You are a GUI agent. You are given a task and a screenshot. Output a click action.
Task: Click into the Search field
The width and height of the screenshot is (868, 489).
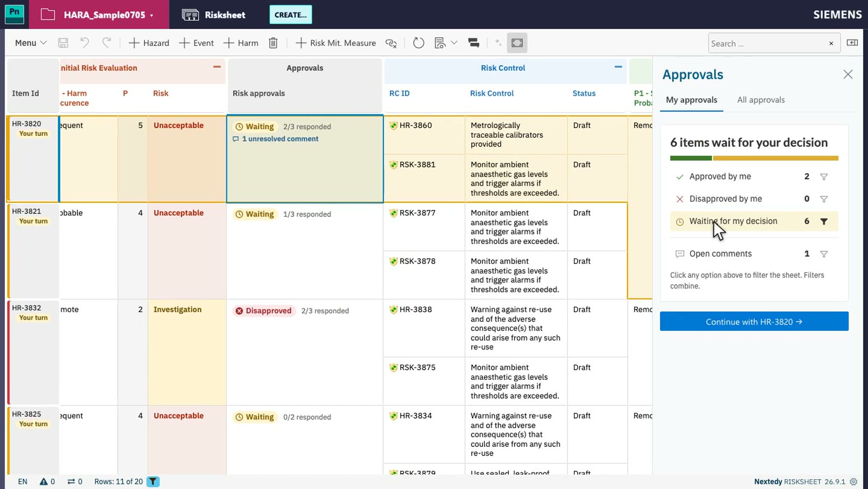click(x=767, y=43)
